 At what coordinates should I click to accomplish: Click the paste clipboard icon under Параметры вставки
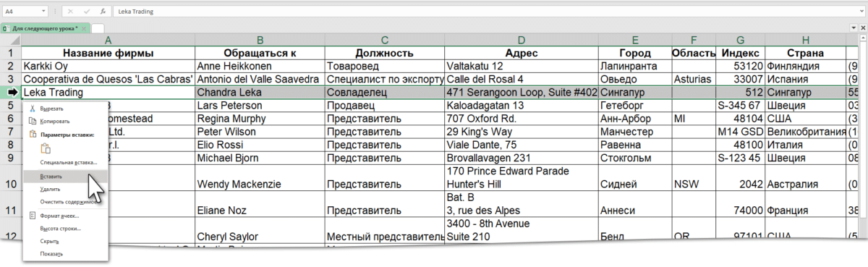(45, 149)
